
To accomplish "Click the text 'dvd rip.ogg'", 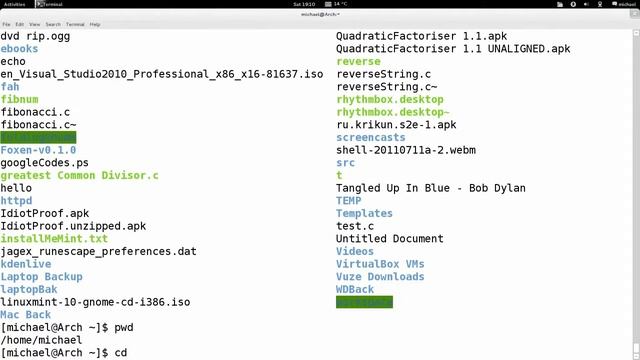I will click(35, 36).
